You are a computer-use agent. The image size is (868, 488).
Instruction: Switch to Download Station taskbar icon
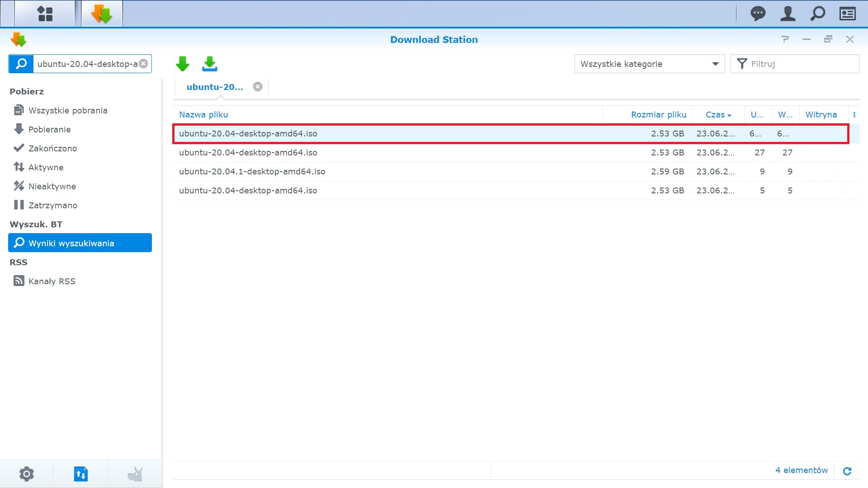pos(102,14)
